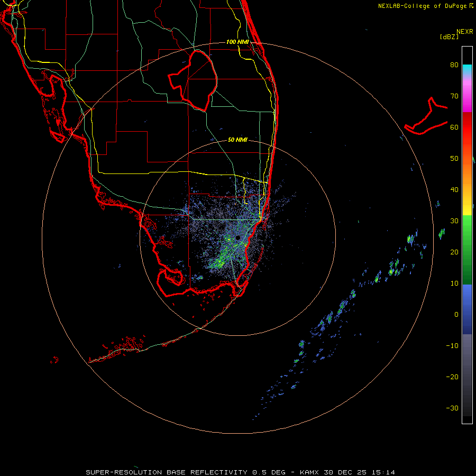Click the 0 value on dBZ scale
This screenshot has width=476, height=476.
[x=456, y=315]
